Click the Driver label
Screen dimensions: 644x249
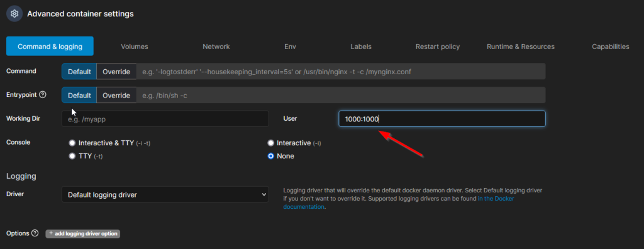(15, 193)
